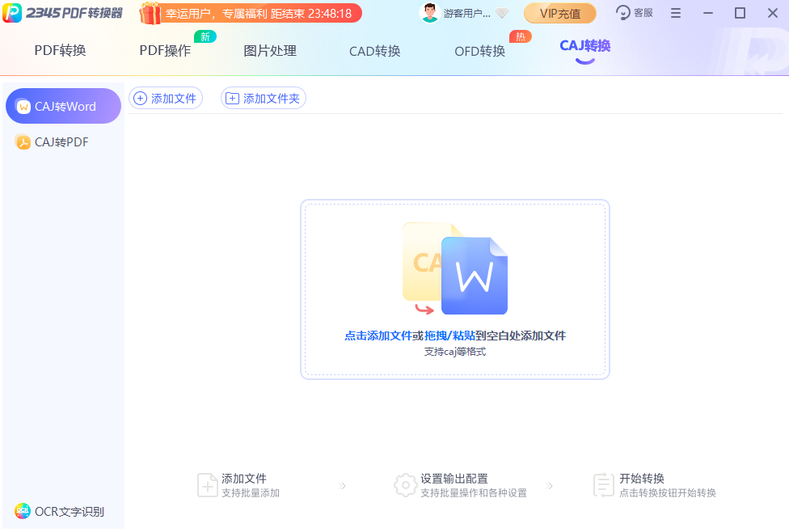Click the 支持caj等格式 hint text
This screenshot has width=789, height=532.
455,352
